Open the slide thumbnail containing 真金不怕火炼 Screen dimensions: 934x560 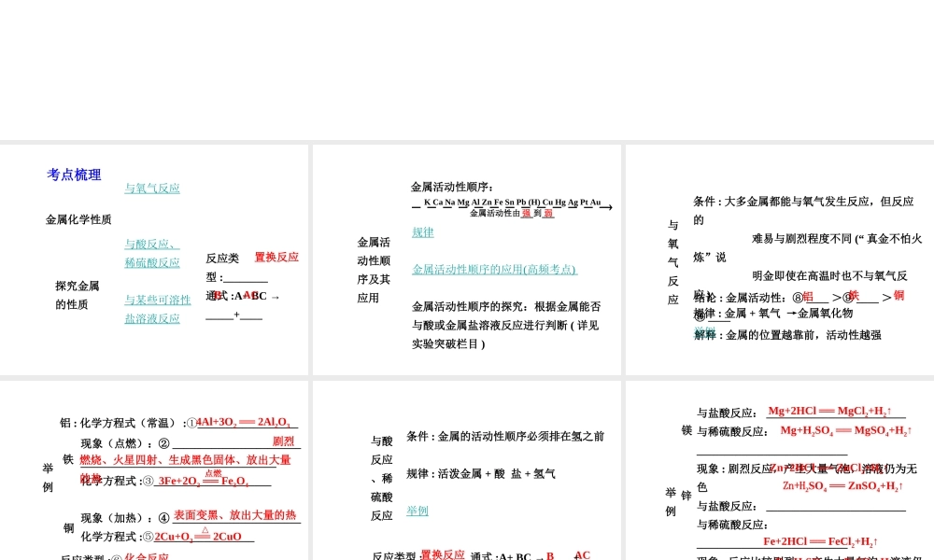click(780, 259)
